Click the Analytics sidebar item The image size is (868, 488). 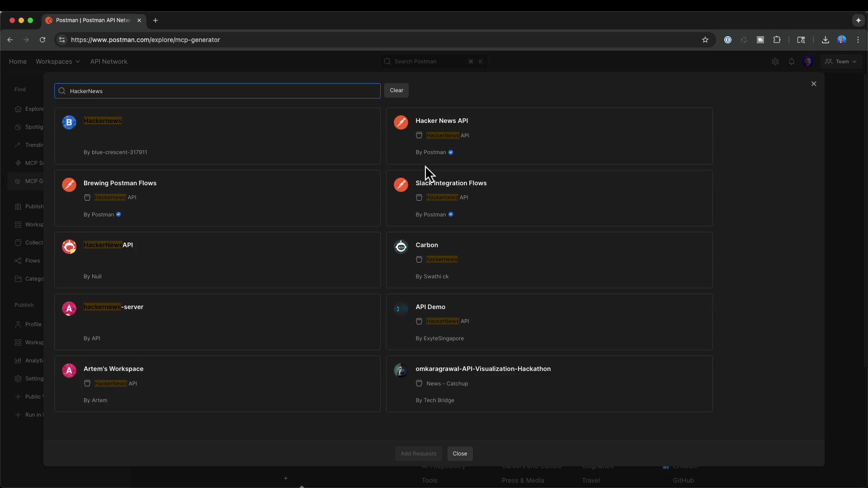tap(29, 361)
